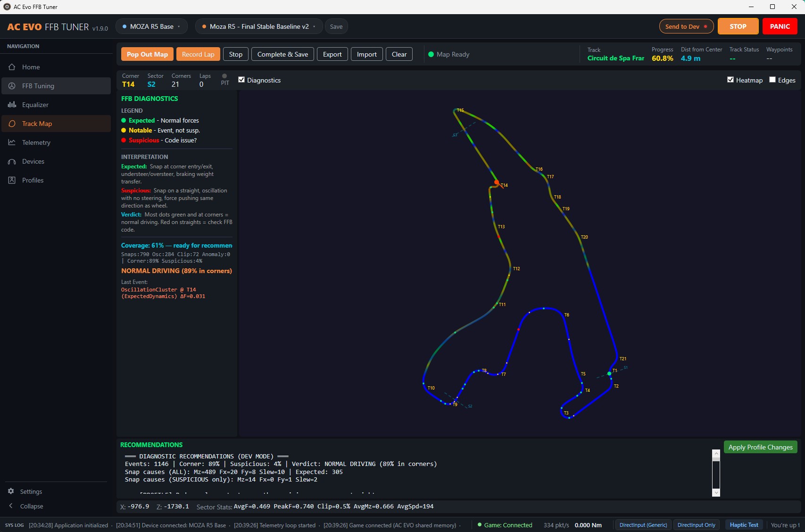Click the Haptic Test button
Viewport: 805px width, 532px height.
[x=744, y=525]
